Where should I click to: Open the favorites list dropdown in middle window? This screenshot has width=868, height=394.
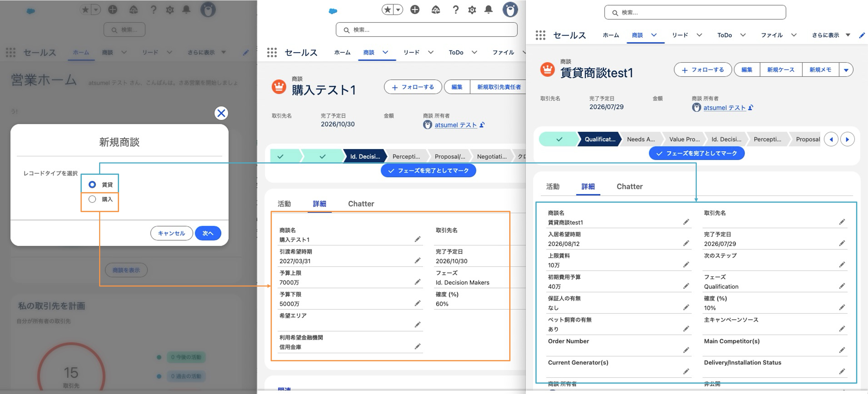pyautogui.click(x=398, y=10)
